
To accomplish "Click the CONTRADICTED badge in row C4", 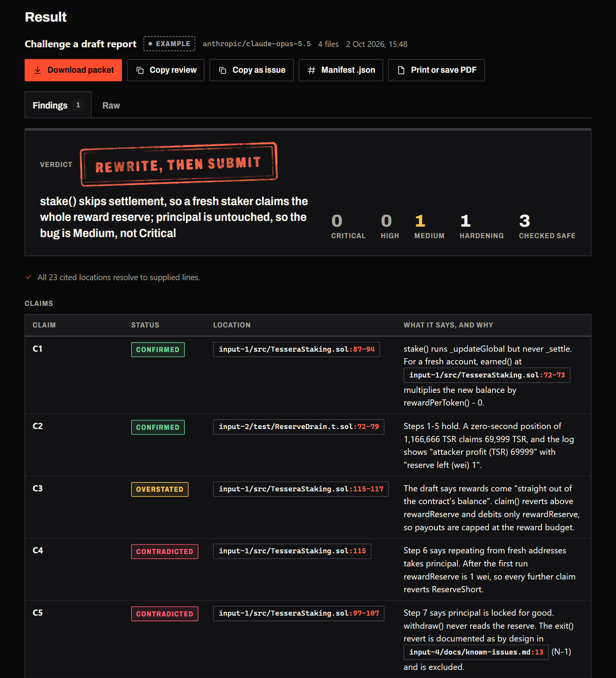I will (x=165, y=552).
